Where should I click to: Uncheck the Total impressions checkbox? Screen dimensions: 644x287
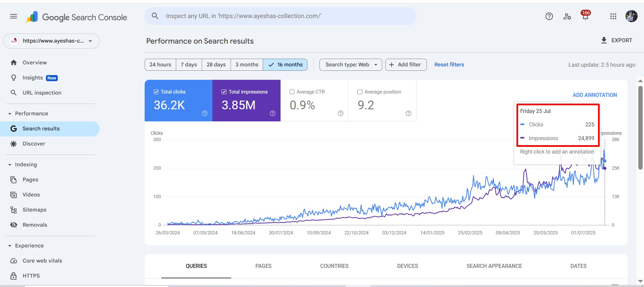[224, 92]
